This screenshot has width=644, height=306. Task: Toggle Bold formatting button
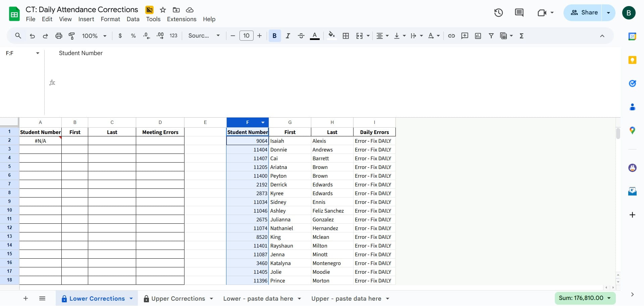(x=274, y=36)
